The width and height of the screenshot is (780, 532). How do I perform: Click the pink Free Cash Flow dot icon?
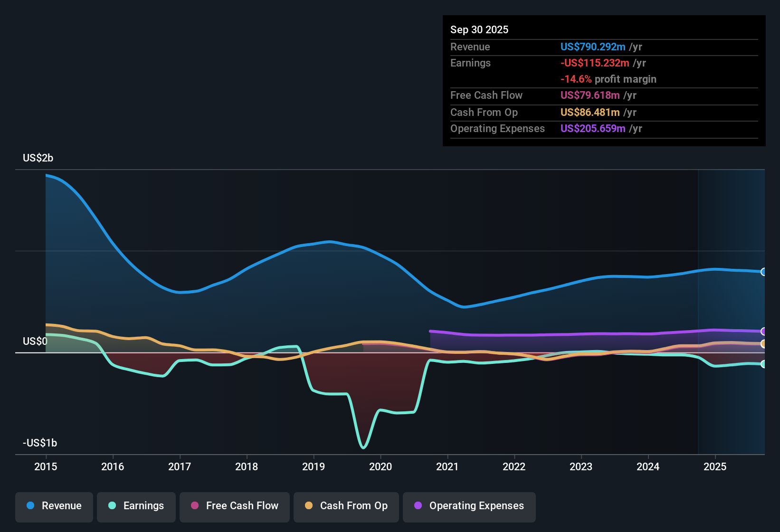pyautogui.click(x=194, y=506)
